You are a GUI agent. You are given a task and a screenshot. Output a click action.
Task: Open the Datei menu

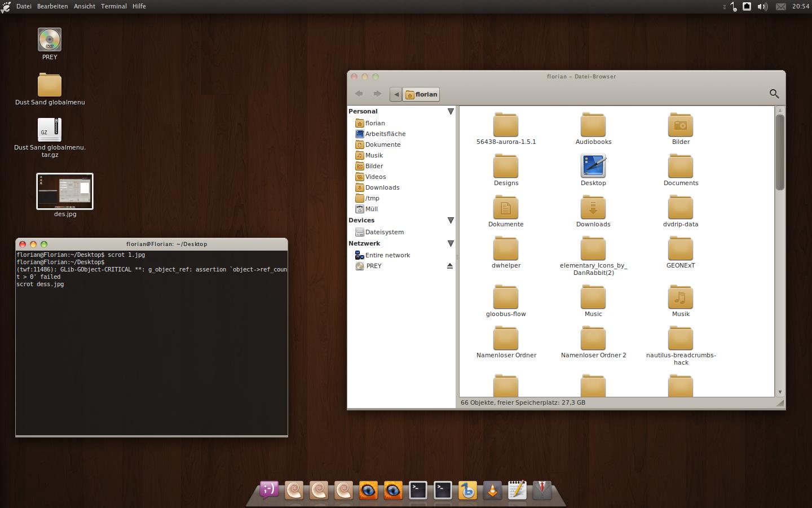click(x=24, y=6)
